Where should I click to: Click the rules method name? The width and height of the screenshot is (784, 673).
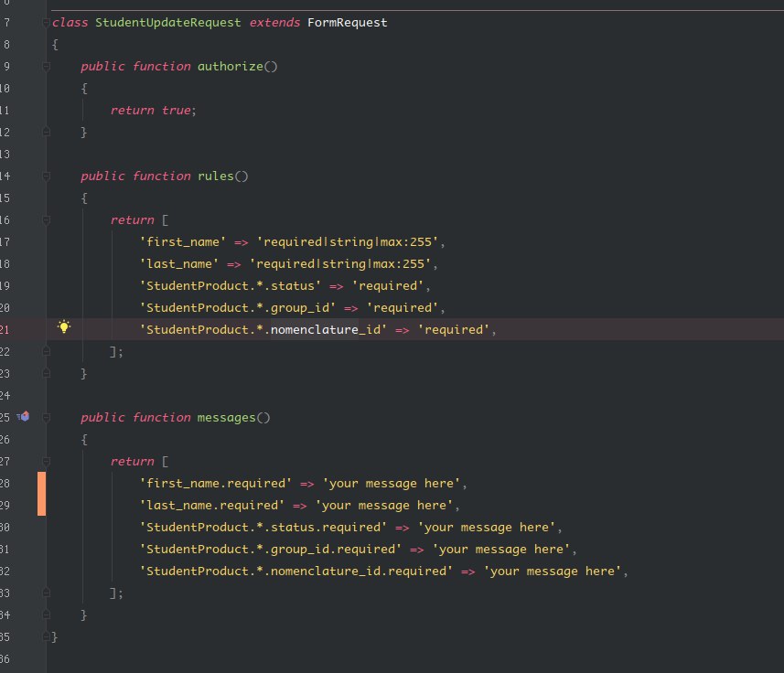(216, 176)
